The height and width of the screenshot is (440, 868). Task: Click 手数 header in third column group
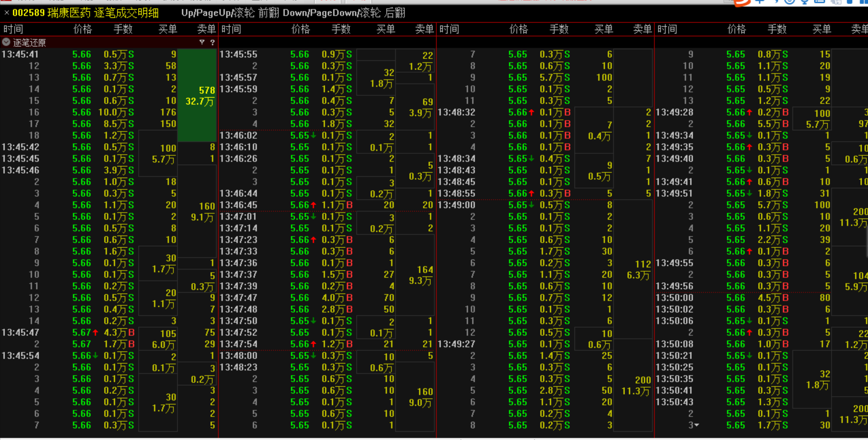(559, 29)
